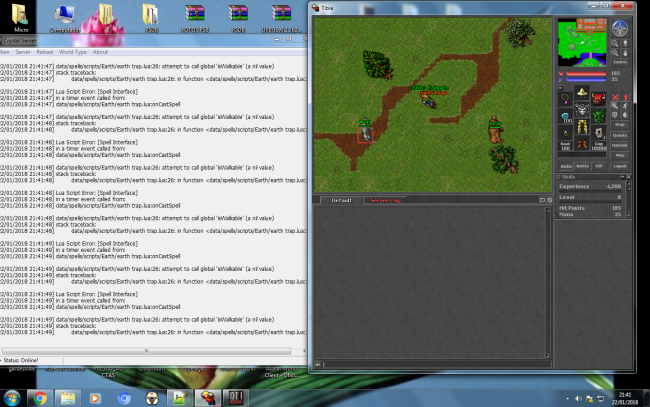Switch to the Server Log chat tab
The height and width of the screenshot is (407, 650).
385,200
